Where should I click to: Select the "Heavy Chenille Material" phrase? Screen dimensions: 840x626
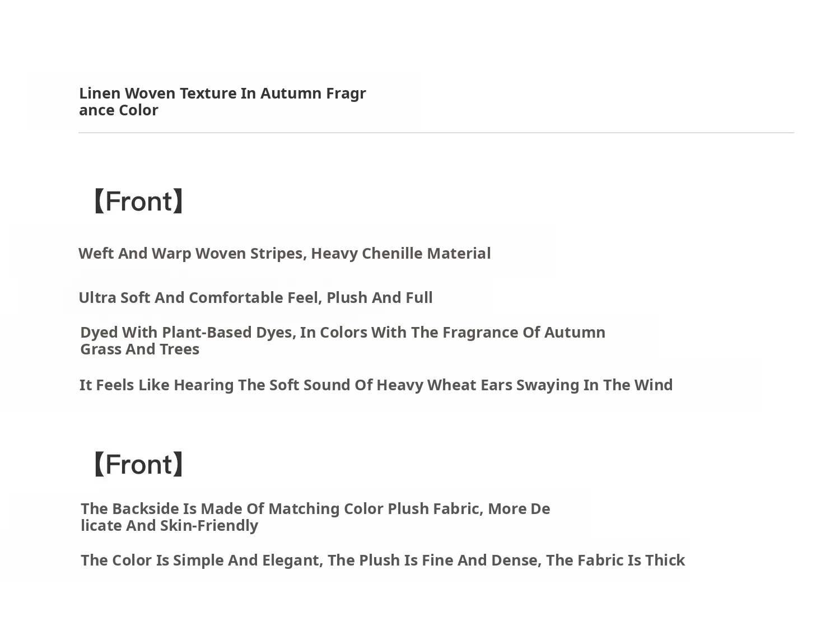coord(400,253)
